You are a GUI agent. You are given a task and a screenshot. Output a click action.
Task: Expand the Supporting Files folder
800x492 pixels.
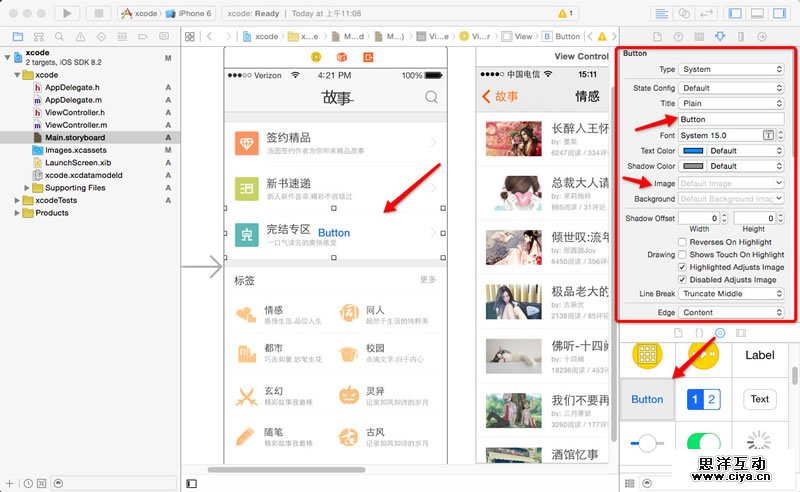(x=27, y=188)
